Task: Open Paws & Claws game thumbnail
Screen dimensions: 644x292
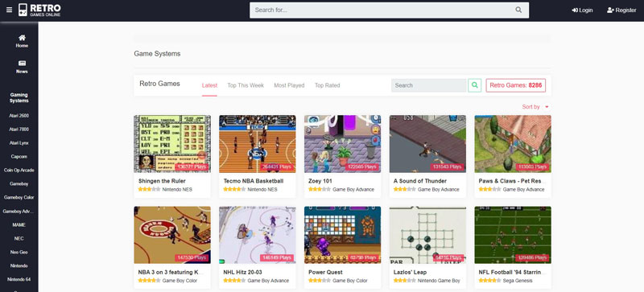Action: click(x=513, y=144)
